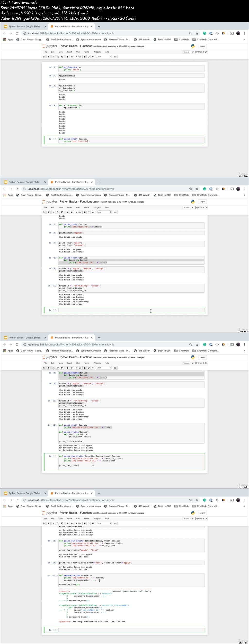The image size is (249, 644).
Task: Click Run button in the first frame toolbar
Action: 79,57
